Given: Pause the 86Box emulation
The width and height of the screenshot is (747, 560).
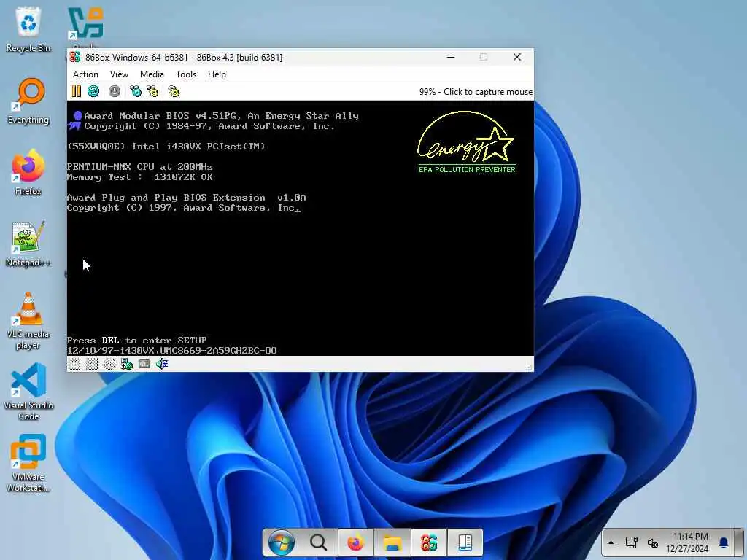Looking at the screenshot, I should [76, 91].
